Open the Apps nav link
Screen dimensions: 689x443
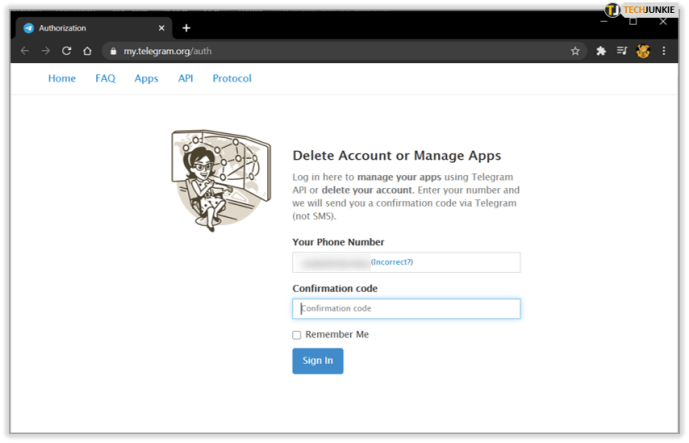[x=146, y=79]
